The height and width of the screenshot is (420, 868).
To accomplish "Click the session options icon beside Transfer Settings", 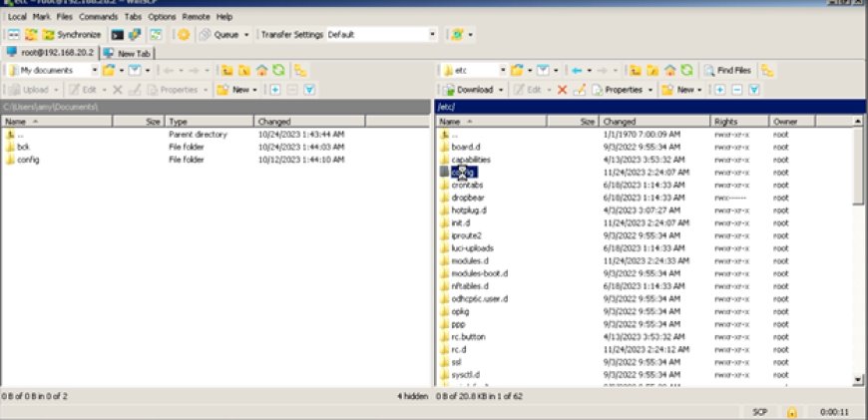I will point(457,34).
